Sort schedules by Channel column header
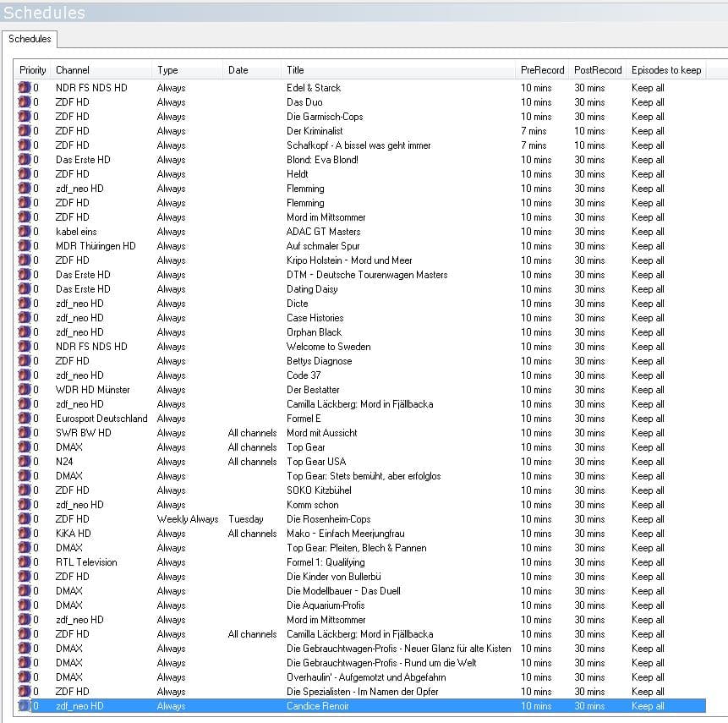 [x=73, y=70]
